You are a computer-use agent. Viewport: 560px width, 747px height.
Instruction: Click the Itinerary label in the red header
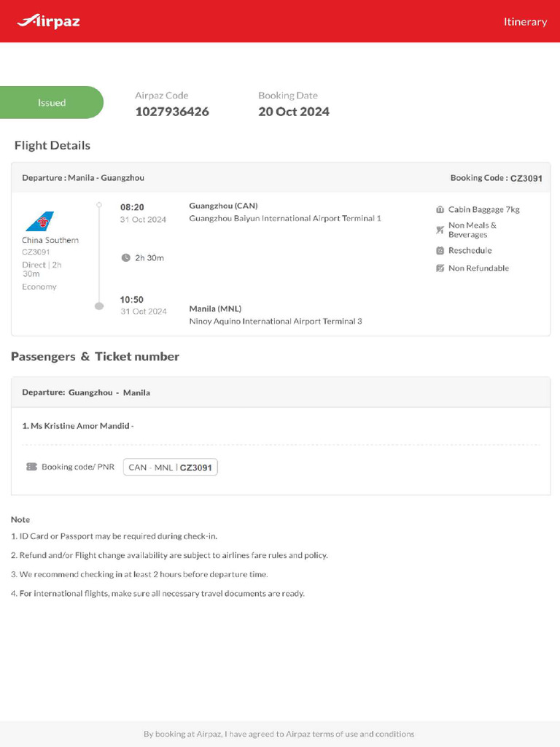click(x=525, y=22)
